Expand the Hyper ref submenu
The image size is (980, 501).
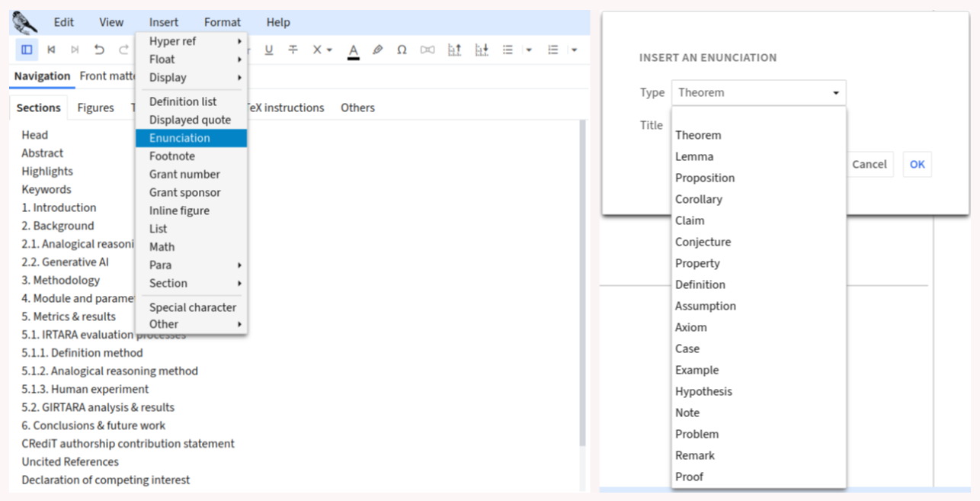[x=191, y=41]
